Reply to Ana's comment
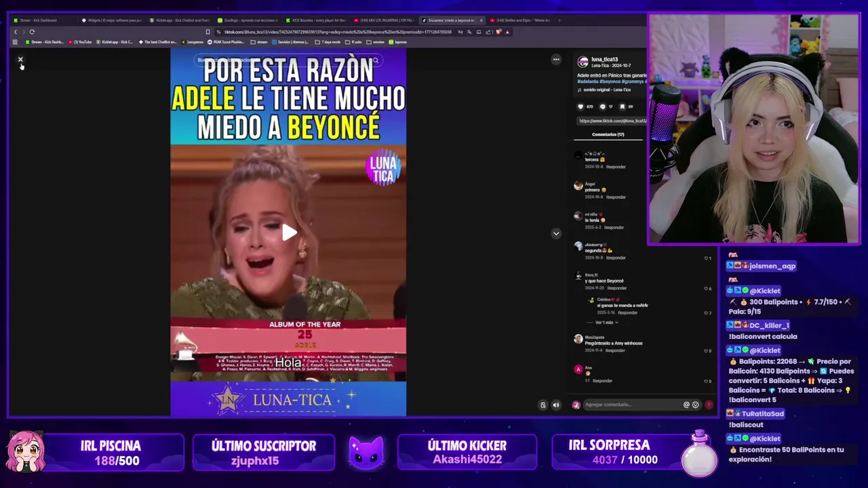The width and height of the screenshot is (868, 488). [602, 381]
